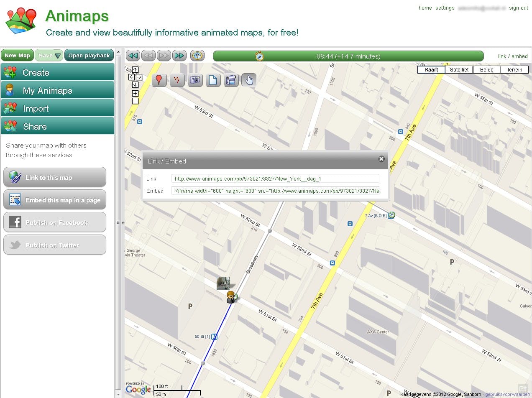Click the photo thumbnail on the map
532x398 pixels.
(224, 283)
